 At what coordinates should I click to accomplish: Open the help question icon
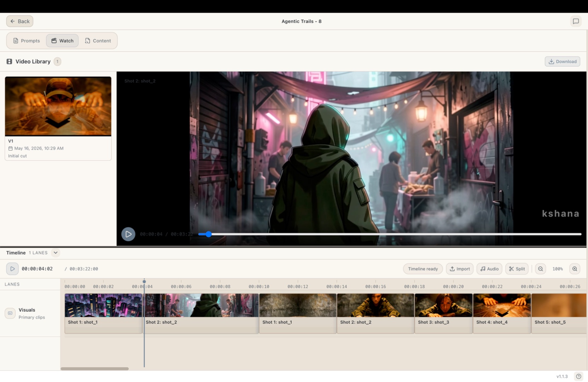(x=578, y=376)
